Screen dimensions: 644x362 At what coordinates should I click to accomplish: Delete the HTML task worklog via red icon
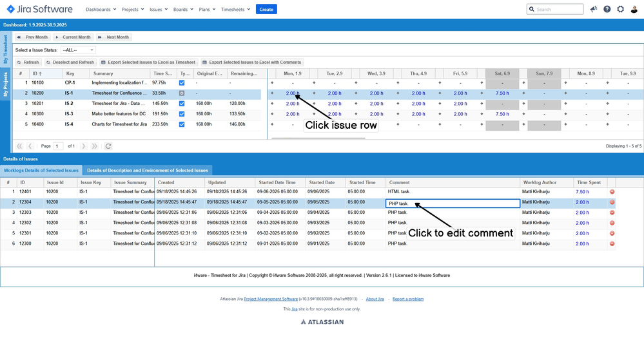click(x=612, y=192)
